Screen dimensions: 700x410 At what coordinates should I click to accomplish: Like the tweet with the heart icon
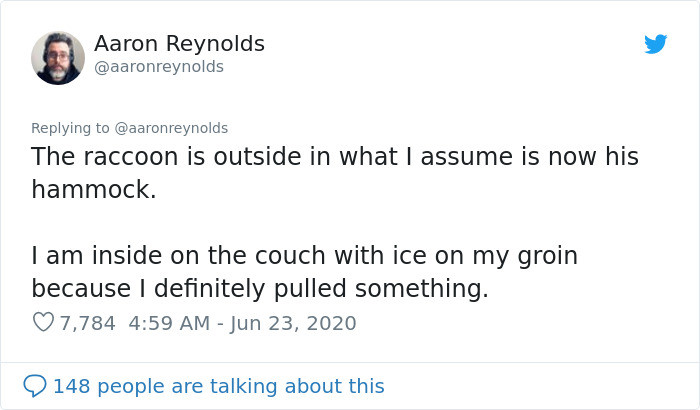point(43,323)
